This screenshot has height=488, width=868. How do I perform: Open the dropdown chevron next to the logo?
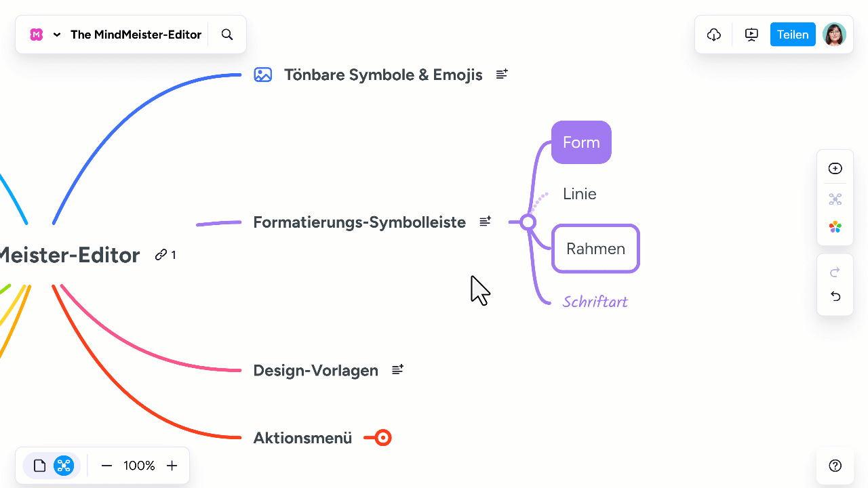(57, 35)
